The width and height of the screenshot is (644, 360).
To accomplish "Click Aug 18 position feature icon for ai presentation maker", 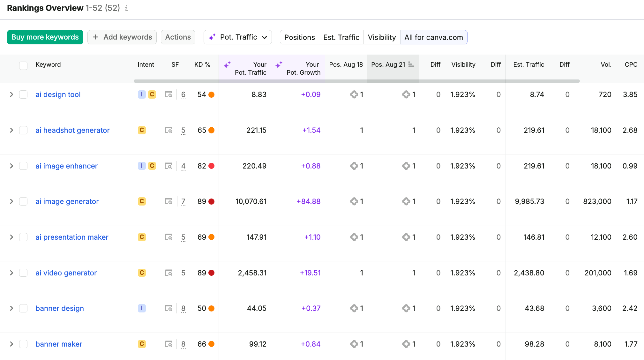I will click(x=354, y=237).
